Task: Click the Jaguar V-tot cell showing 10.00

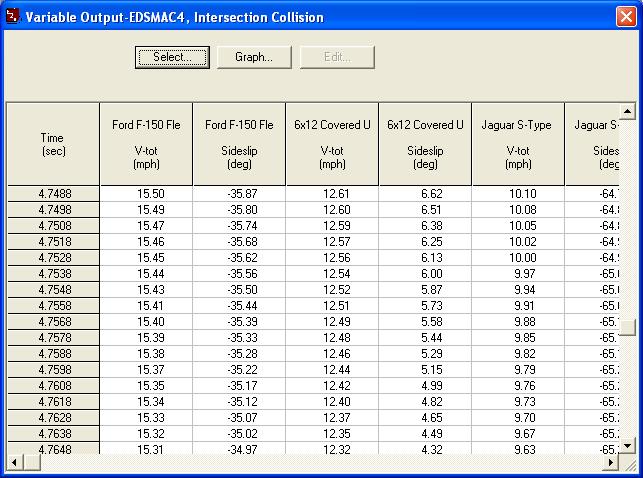Action: click(518, 257)
